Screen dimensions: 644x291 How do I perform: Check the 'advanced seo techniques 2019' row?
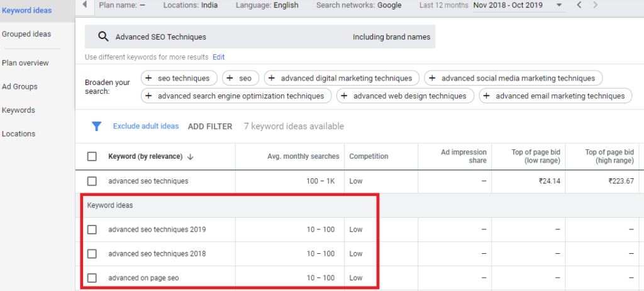coord(92,230)
